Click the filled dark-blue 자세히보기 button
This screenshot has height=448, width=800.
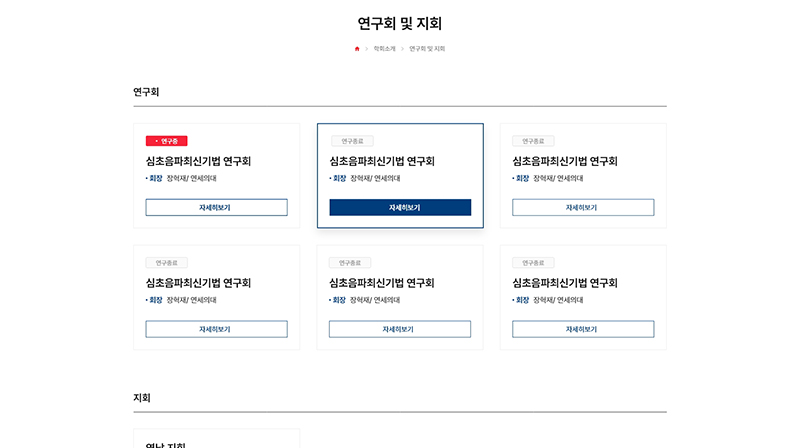pyautogui.click(x=400, y=208)
